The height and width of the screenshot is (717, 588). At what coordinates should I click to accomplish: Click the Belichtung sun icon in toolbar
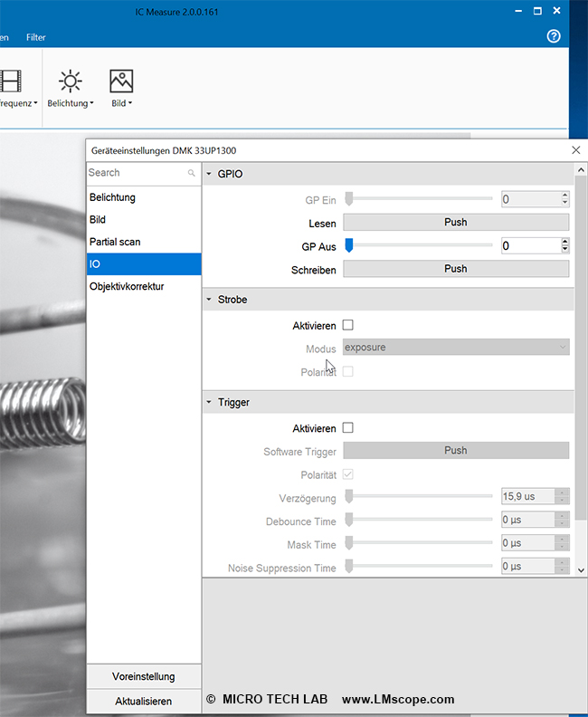point(70,82)
